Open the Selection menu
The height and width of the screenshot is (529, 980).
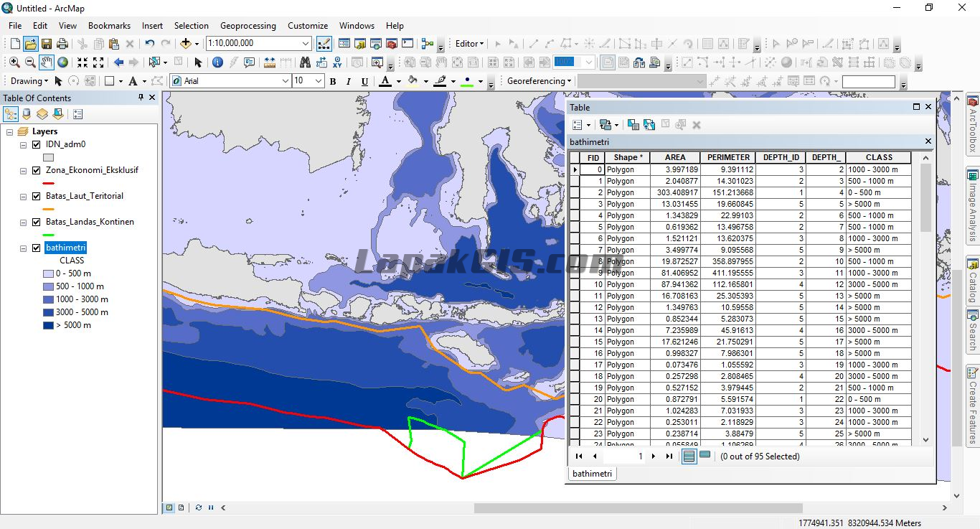pyautogui.click(x=191, y=25)
